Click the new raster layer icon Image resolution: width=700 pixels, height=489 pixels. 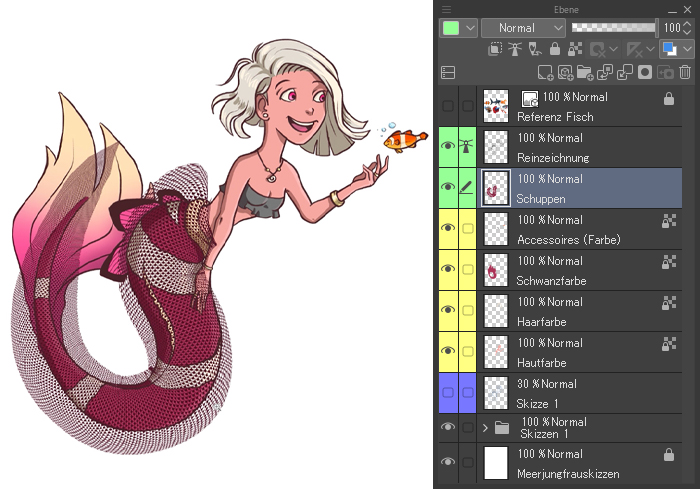(545, 72)
